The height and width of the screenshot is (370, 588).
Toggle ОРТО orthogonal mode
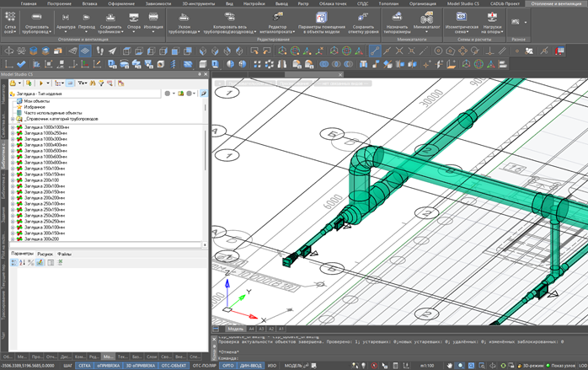click(x=228, y=365)
